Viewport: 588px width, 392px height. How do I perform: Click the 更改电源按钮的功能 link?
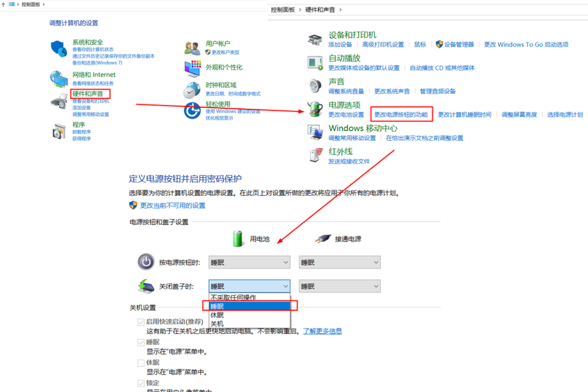point(401,115)
